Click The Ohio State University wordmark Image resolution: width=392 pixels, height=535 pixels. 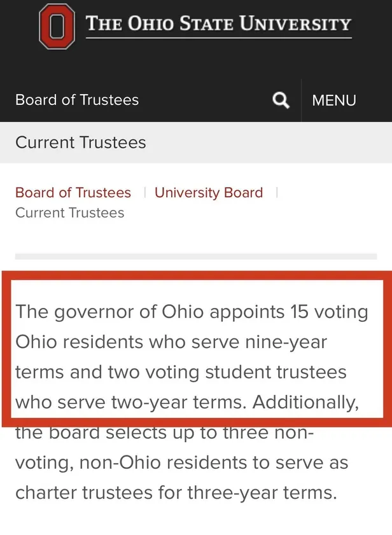(218, 25)
